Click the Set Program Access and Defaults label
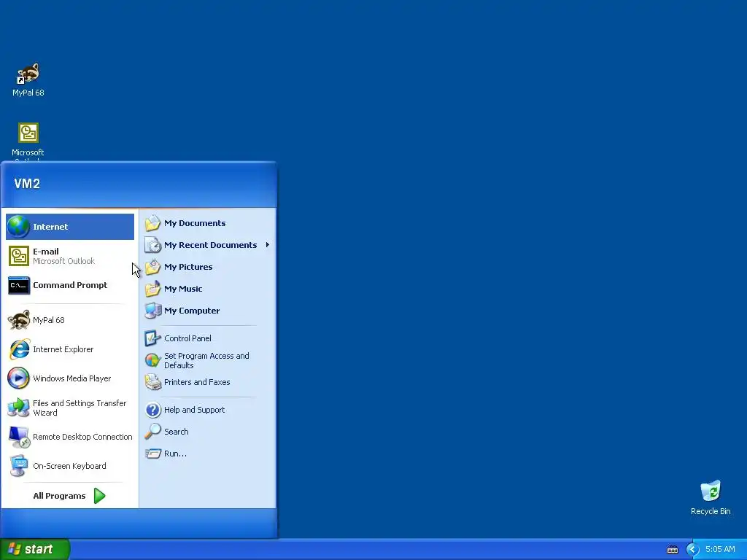 click(206, 360)
